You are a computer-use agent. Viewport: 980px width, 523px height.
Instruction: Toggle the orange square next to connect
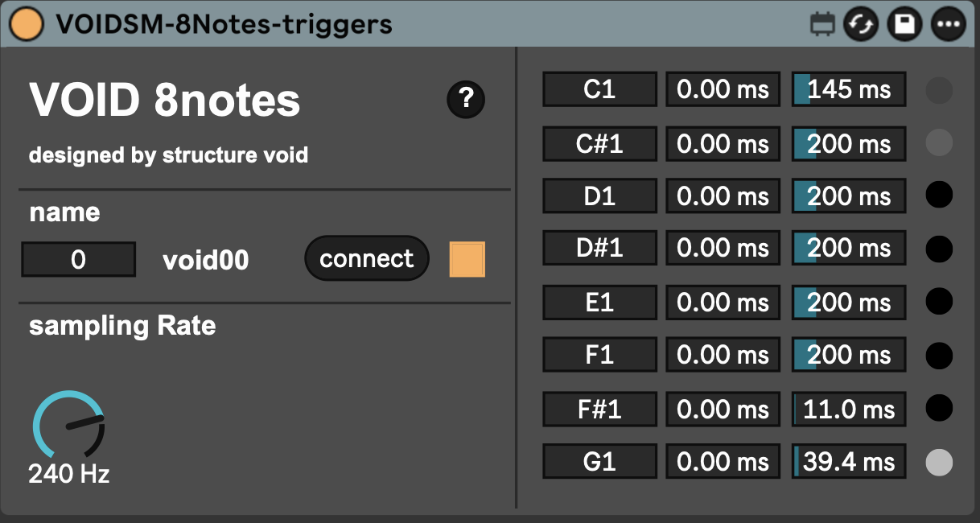[x=469, y=258]
